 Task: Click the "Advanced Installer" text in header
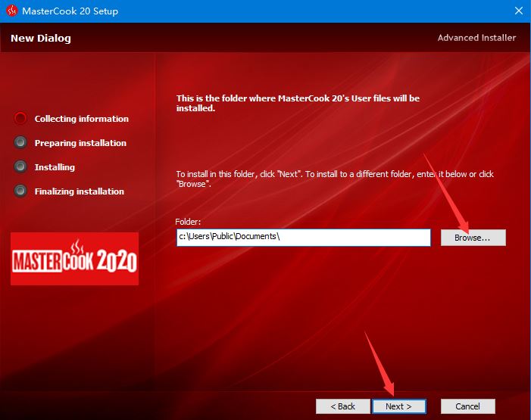point(476,38)
